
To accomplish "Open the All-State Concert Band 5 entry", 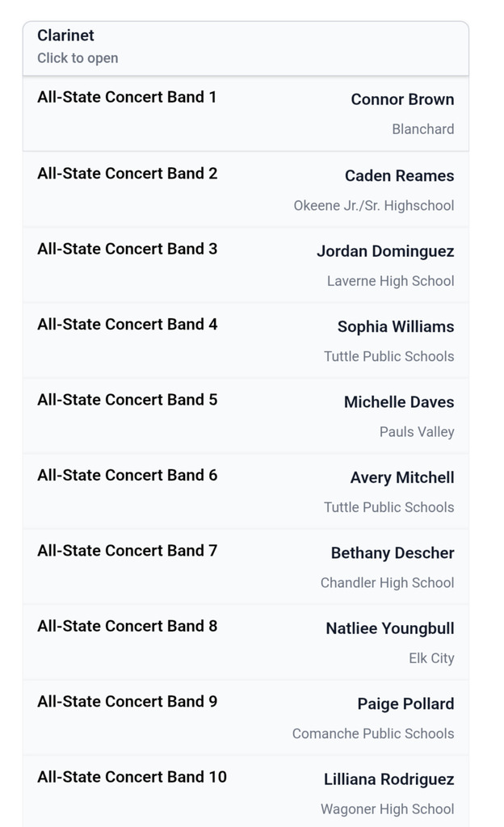I will point(126,399).
